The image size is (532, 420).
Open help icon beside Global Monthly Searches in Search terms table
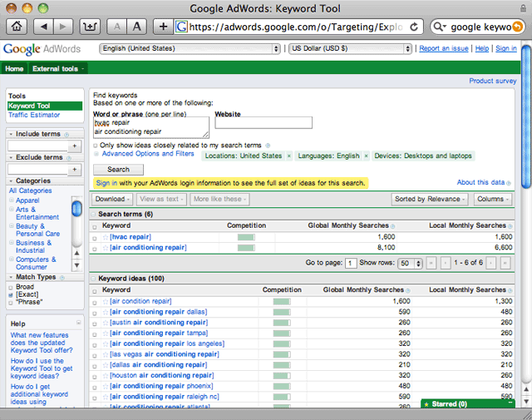pos(393,226)
